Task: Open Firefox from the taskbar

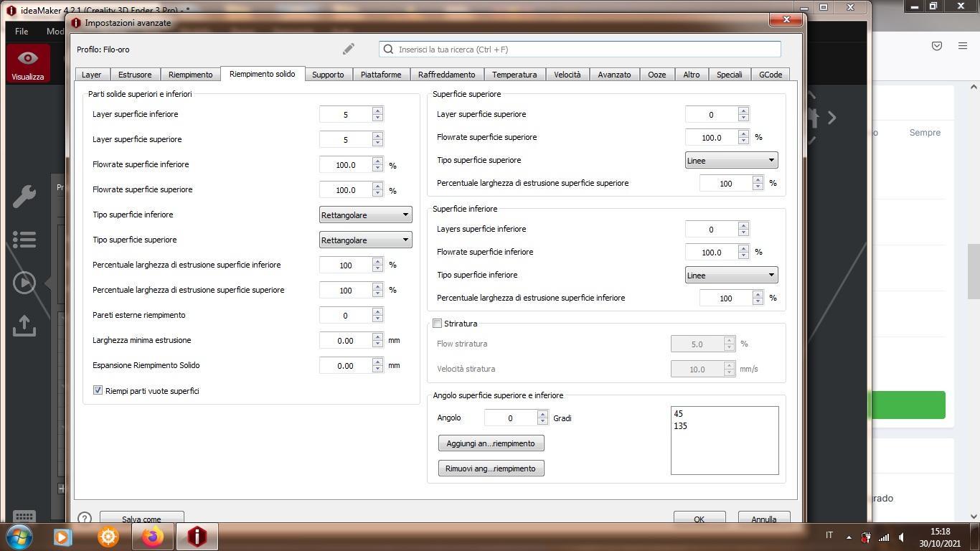Action: [152, 537]
